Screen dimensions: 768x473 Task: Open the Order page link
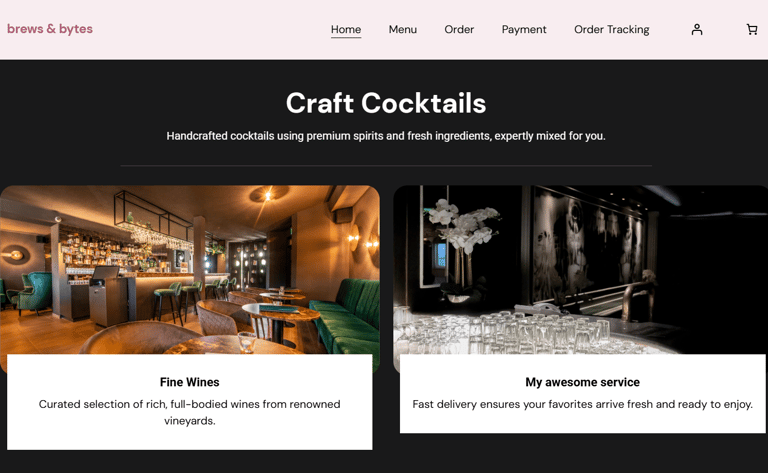pos(459,29)
